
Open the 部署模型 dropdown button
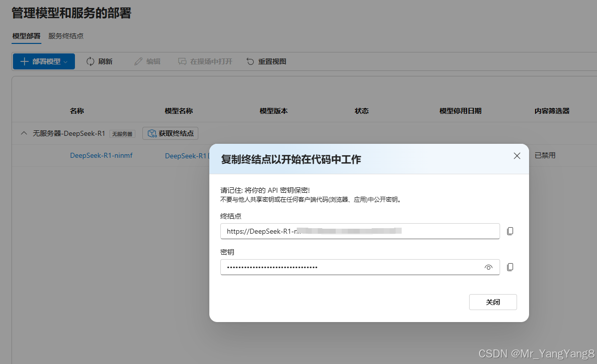(x=44, y=61)
